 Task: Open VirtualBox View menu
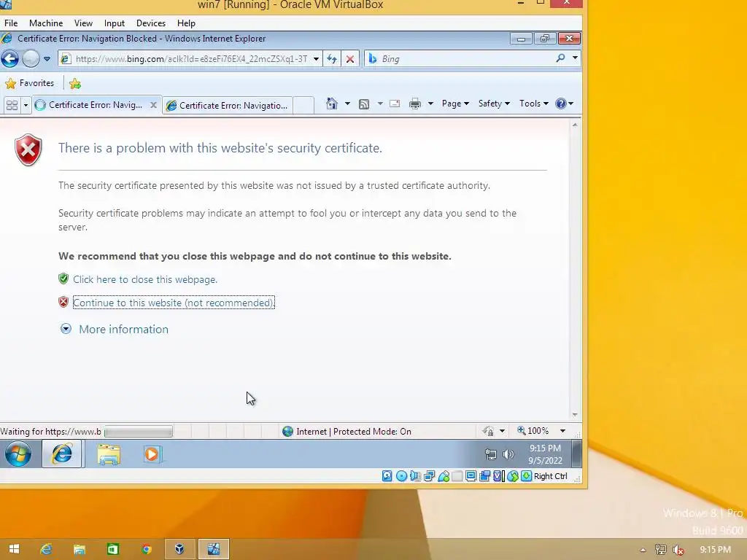coord(83,23)
